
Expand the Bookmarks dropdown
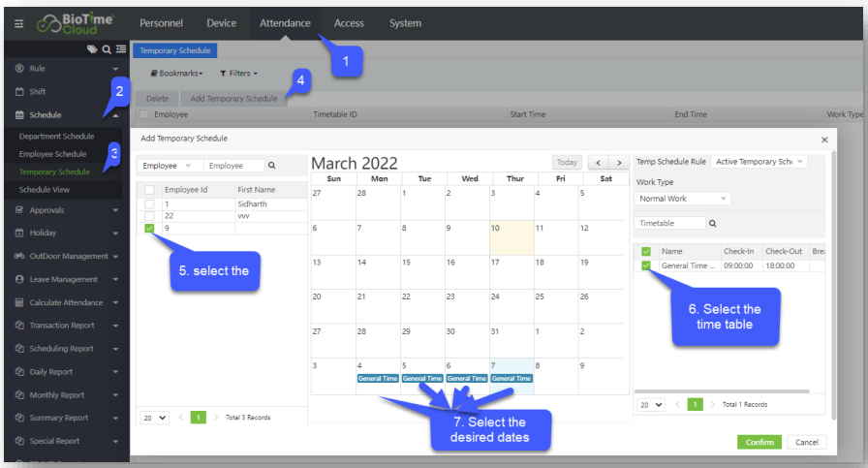point(176,73)
